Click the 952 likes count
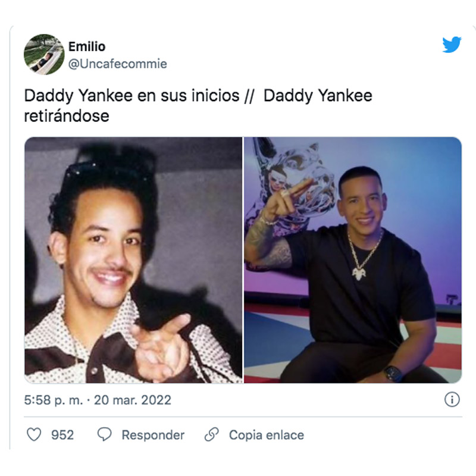Image resolution: width=476 pixels, height=476 pixels. click(62, 435)
